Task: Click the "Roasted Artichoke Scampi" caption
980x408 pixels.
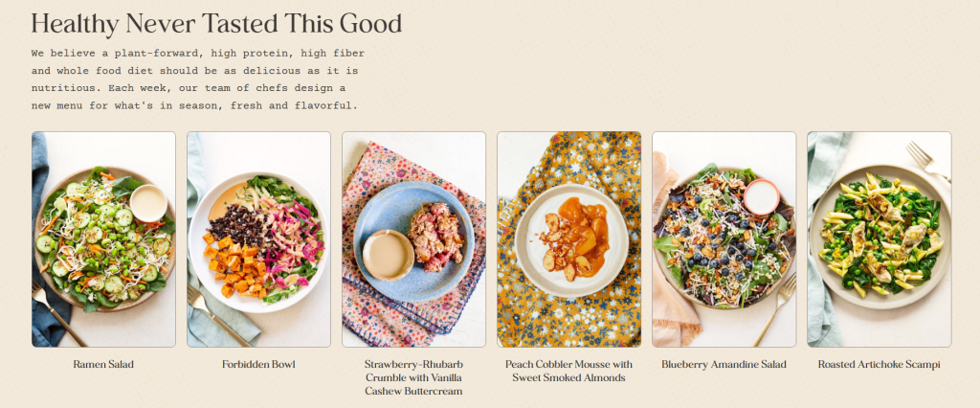Action: 879,365
